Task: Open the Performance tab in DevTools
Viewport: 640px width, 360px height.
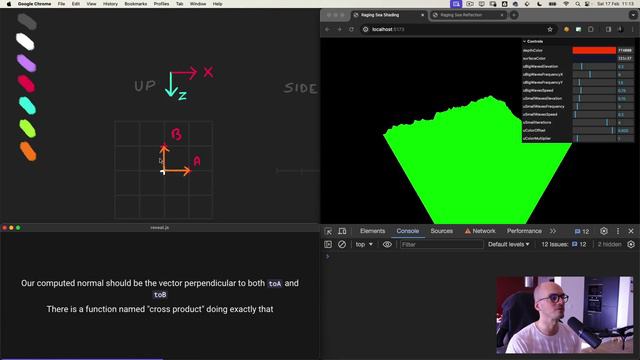Action: [x=524, y=231]
